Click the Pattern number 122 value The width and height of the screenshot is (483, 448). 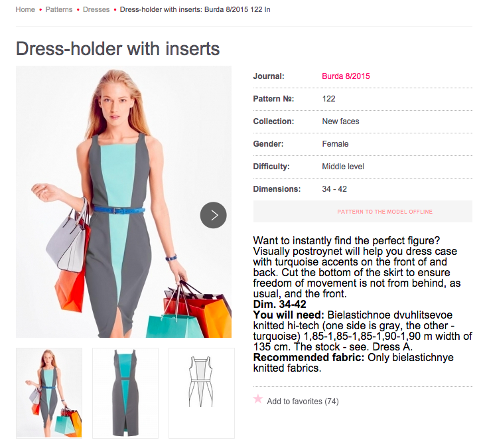point(328,99)
